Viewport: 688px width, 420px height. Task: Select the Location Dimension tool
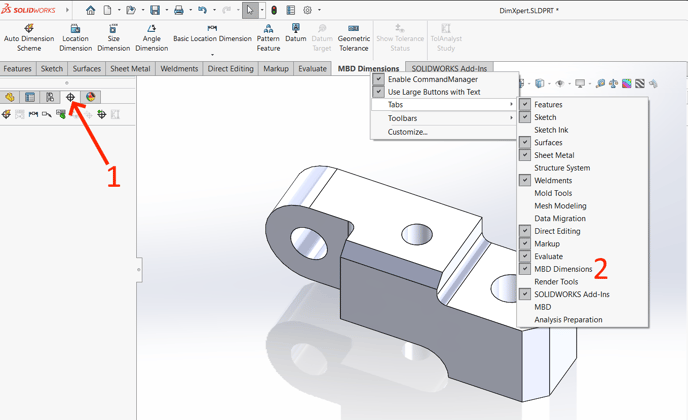[x=75, y=38]
